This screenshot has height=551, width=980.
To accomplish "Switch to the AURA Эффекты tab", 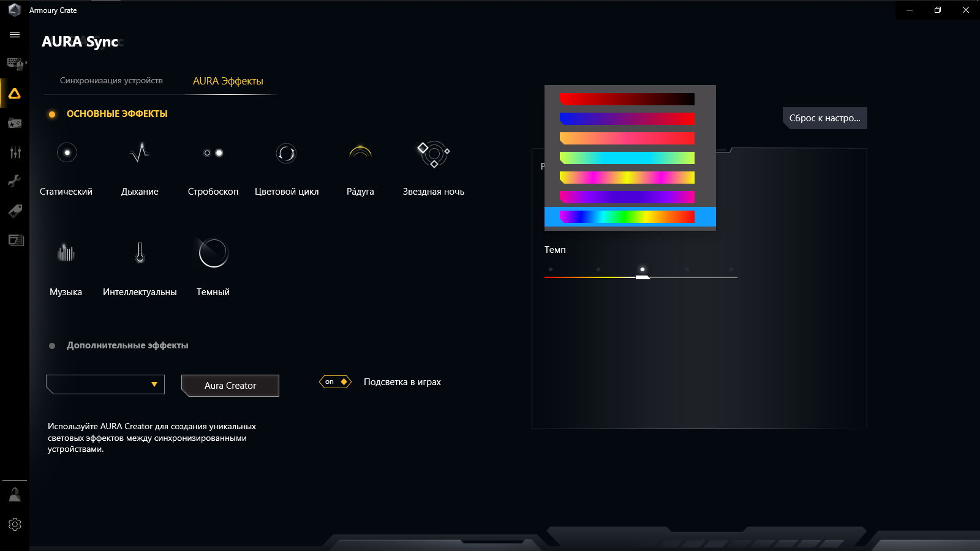I will click(228, 81).
